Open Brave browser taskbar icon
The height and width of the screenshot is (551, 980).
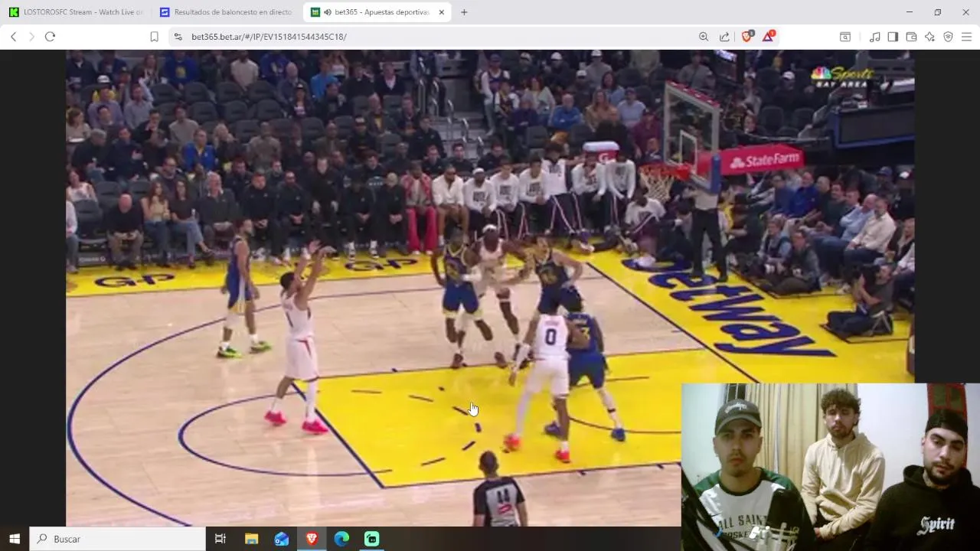[312, 539]
